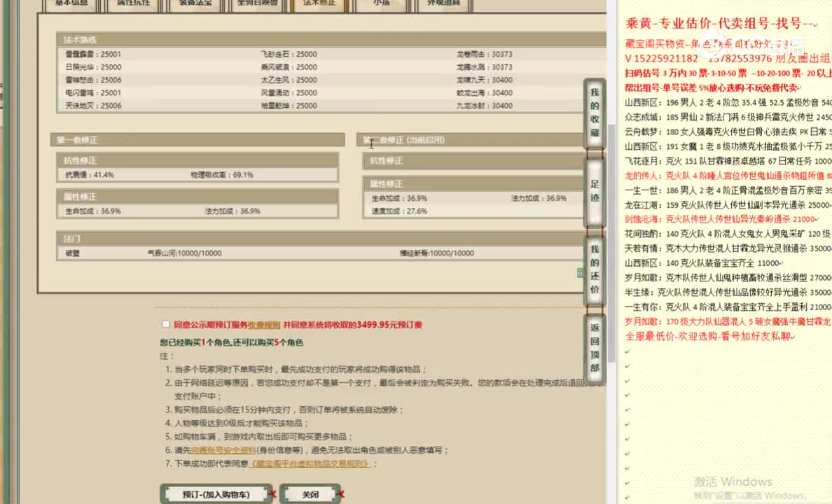832x504 pixels.
Task: Open the 收费规则 link
Action: click(264, 325)
